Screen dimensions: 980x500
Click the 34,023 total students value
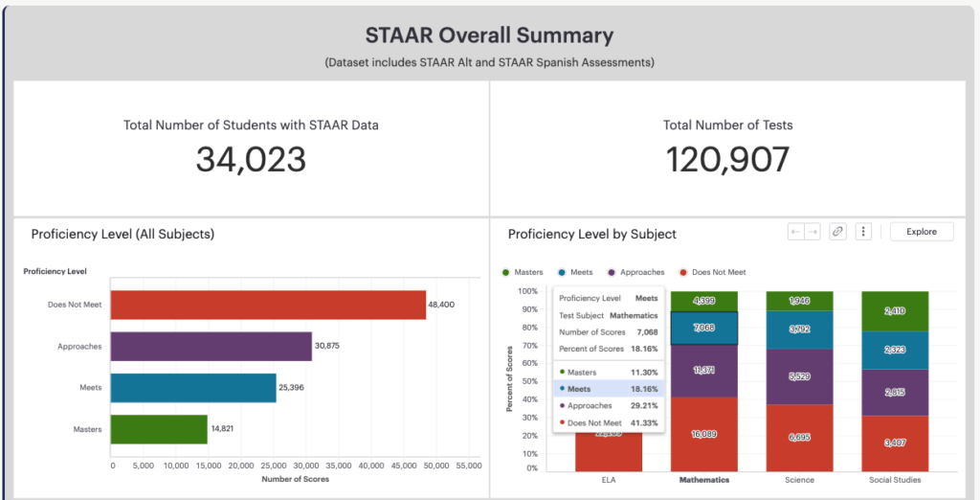tap(251, 159)
